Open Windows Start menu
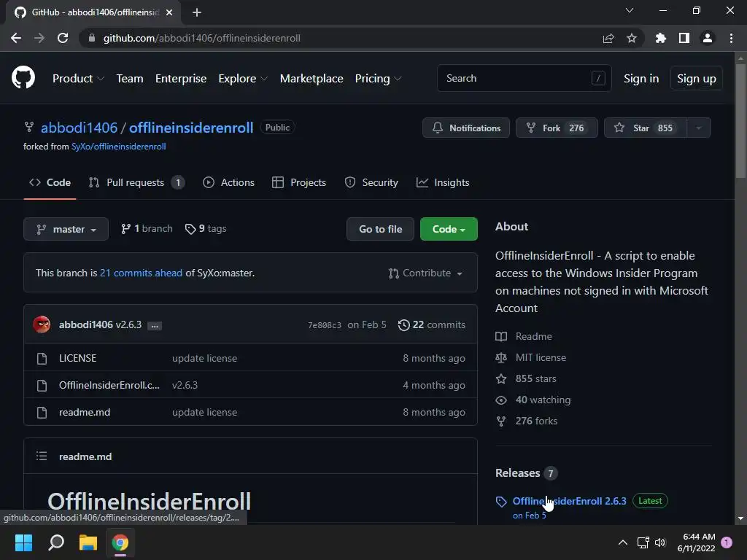Viewport: 747px width, 560px height. pyautogui.click(x=23, y=542)
